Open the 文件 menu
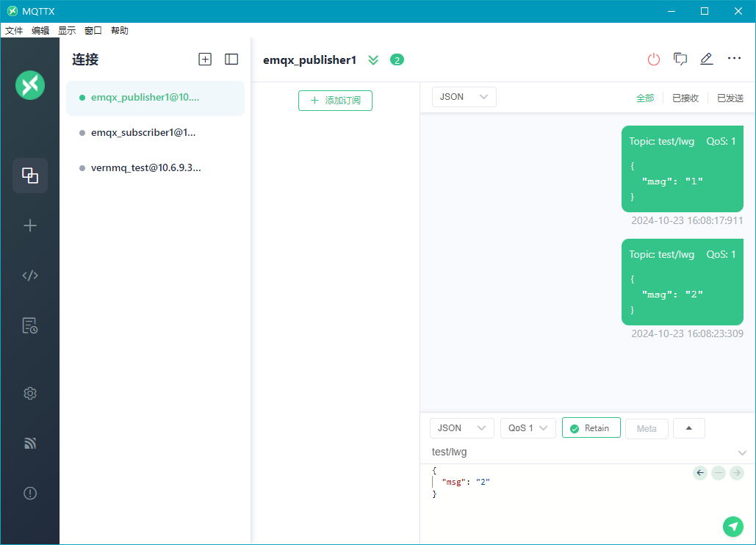756x545 pixels. [14, 30]
